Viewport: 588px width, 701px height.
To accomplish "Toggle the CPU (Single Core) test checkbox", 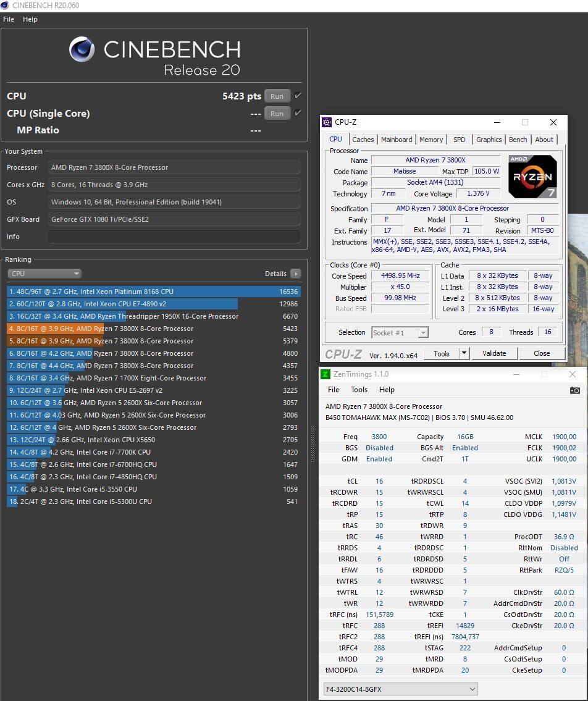I will 298,112.
